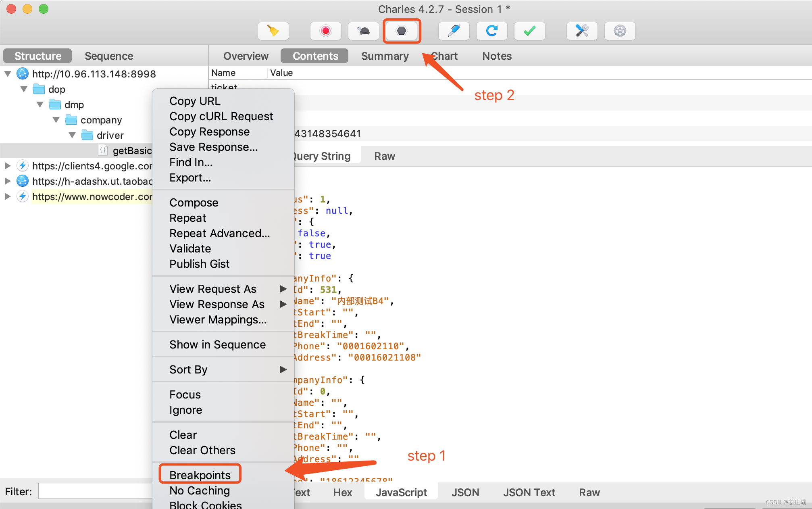Image resolution: width=812 pixels, height=509 pixels.
Task: Click the pen compose icon
Action: point(454,31)
